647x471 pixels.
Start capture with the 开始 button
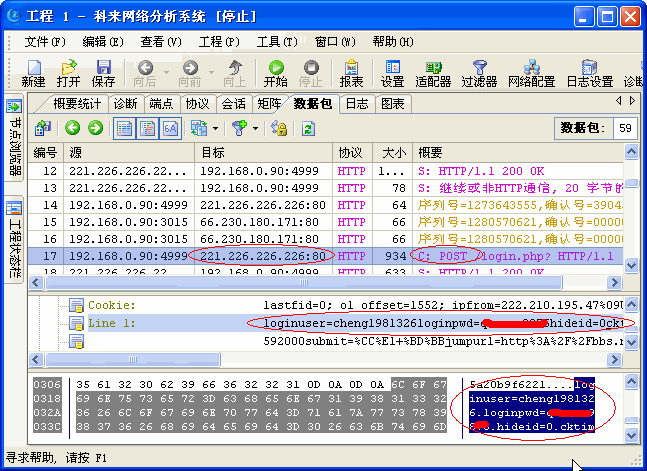coord(275,73)
